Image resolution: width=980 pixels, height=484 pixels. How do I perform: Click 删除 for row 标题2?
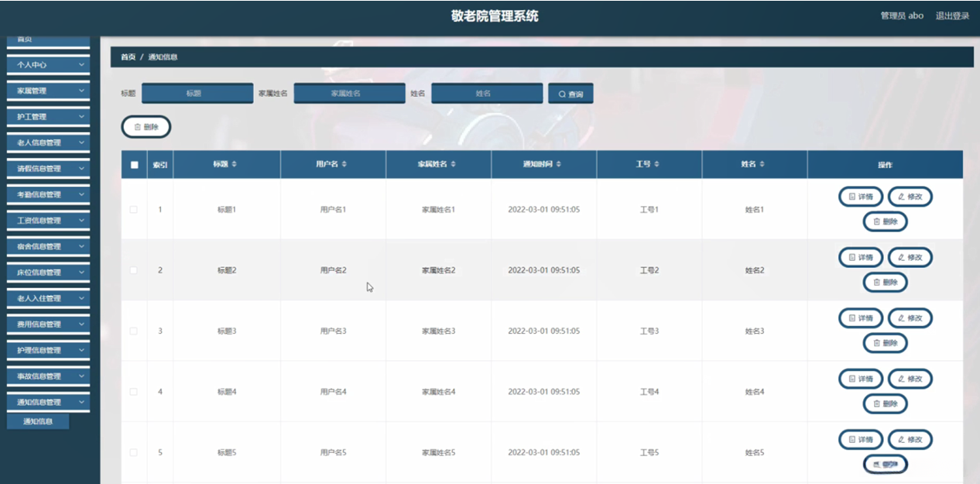click(885, 283)
